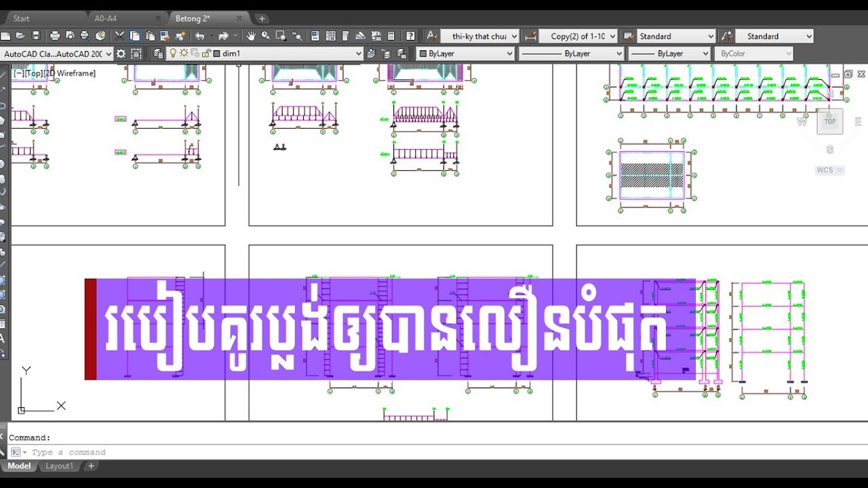Switch to the Start tab
The height and width of the screenshot is (488, 868).
click(21, 18)
